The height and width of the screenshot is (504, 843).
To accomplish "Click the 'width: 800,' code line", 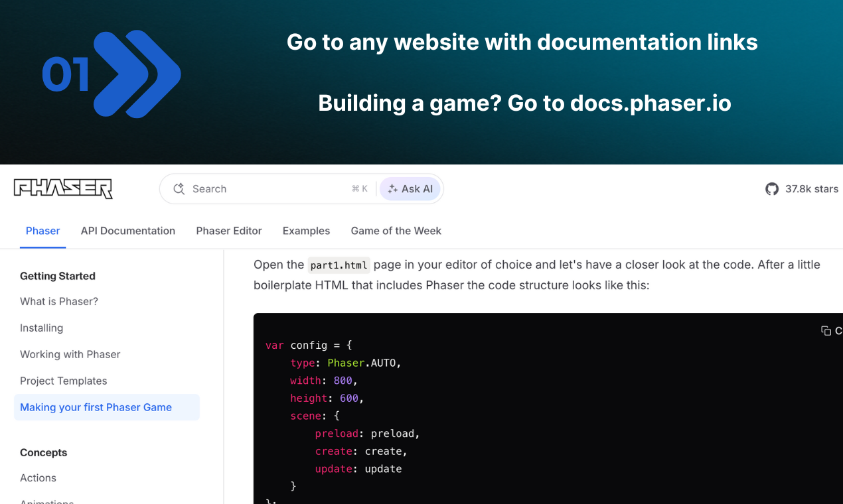I will click(x=324, y=381).
